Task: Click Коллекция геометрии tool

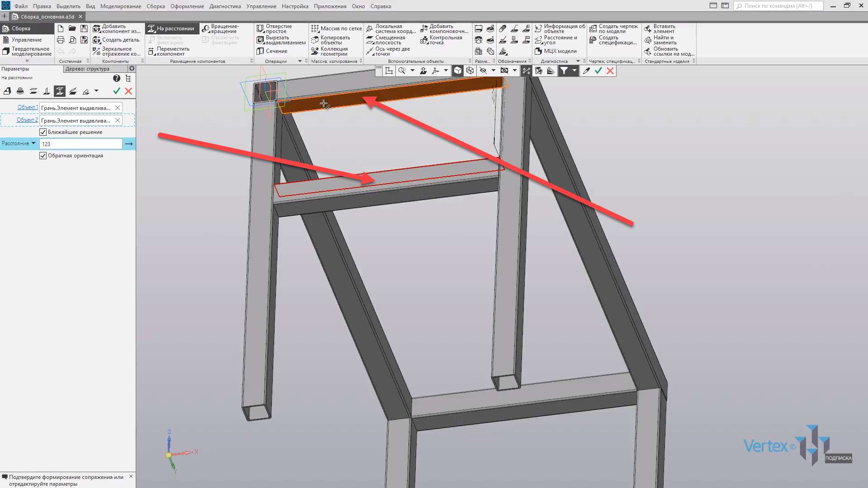Action: coord(329,51)
